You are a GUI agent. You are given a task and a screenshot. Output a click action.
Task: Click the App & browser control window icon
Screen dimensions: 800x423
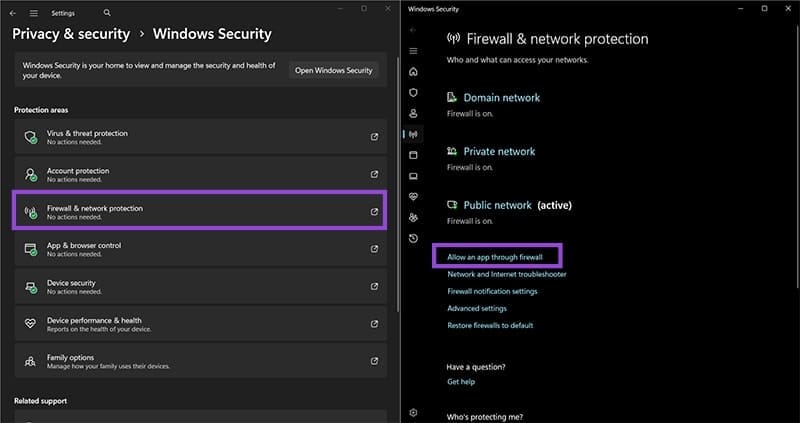[31, 250]
